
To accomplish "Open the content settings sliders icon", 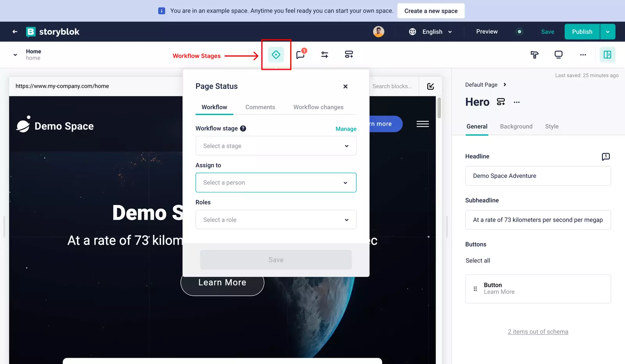I will (325, 55).
